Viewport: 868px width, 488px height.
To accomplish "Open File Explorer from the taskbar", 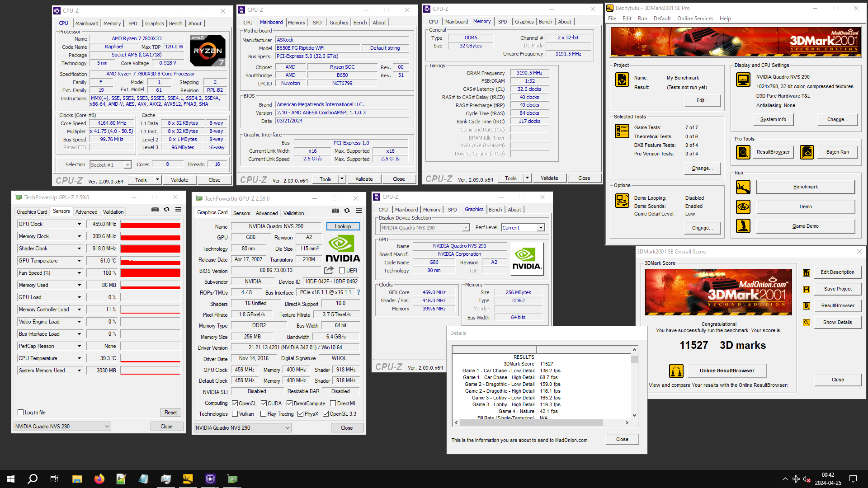I will (x=77, y=479).
